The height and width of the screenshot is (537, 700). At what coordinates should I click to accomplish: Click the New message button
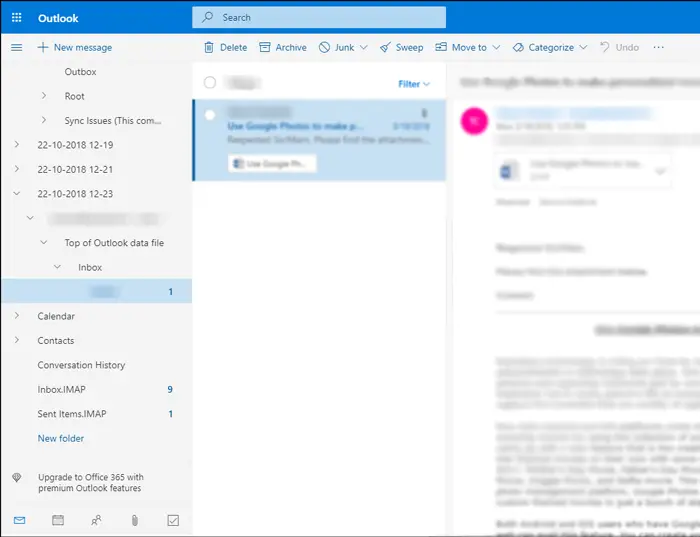pyautogui.click(x=75, y=47)
